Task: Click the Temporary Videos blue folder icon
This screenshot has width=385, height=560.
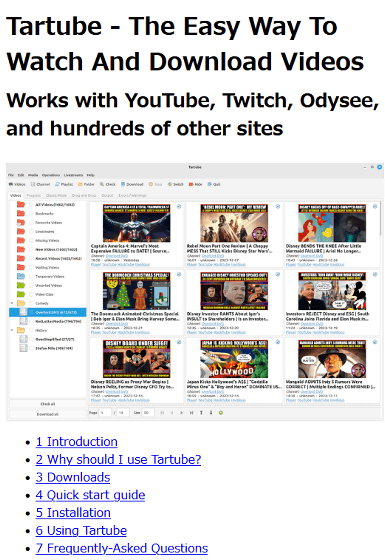Action: pyautogui.click(x=21, y=276)
